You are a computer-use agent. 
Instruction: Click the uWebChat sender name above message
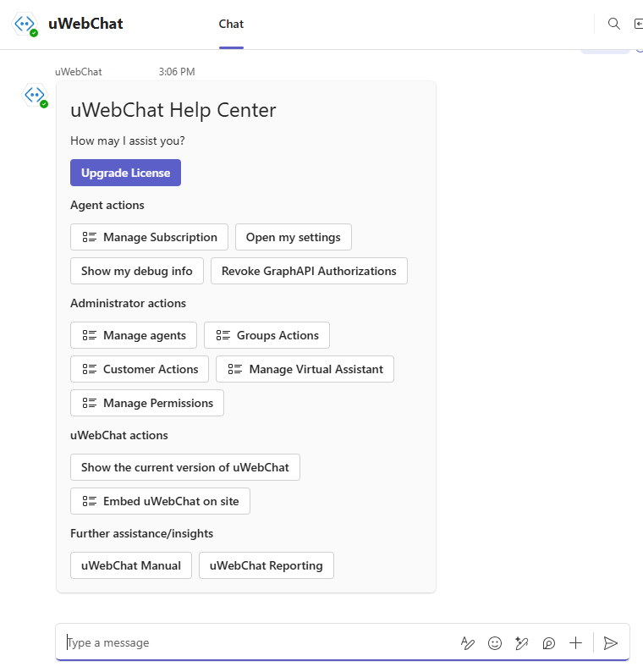79,72
